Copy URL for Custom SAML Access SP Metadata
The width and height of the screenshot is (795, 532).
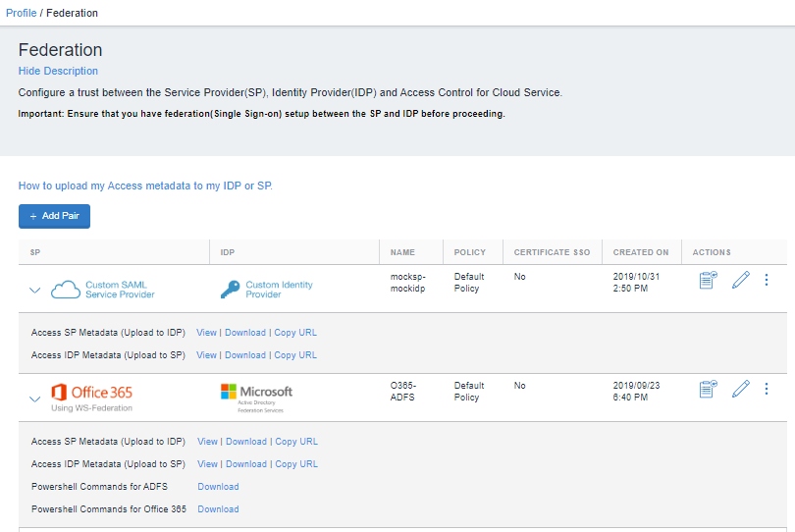[x=295, y=333]
